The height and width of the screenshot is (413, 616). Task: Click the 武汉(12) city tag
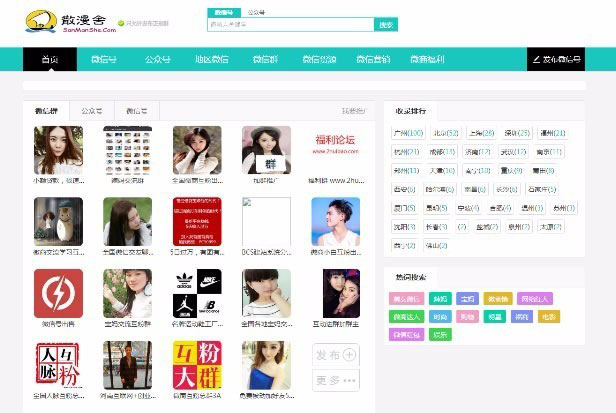click(513, 152)
